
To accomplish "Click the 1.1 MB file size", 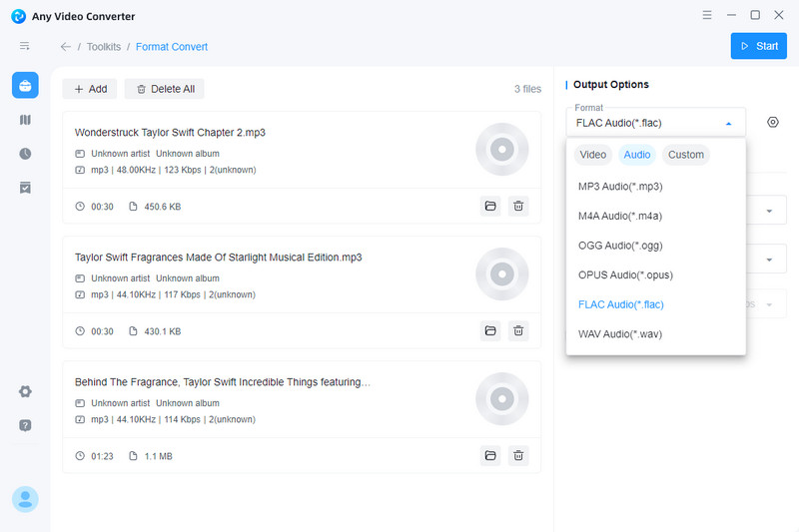I will click(158, 456).
